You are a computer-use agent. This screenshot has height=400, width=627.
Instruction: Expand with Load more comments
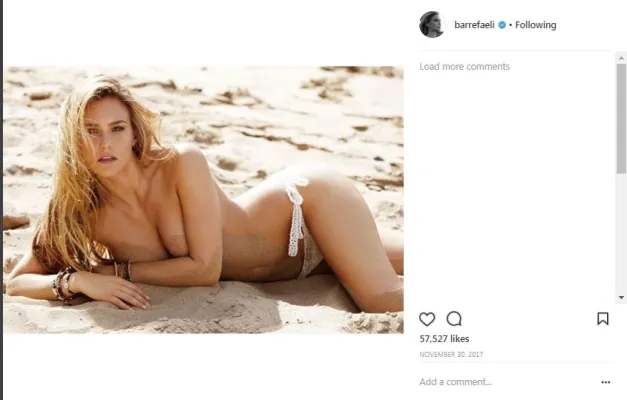[464, 66]
